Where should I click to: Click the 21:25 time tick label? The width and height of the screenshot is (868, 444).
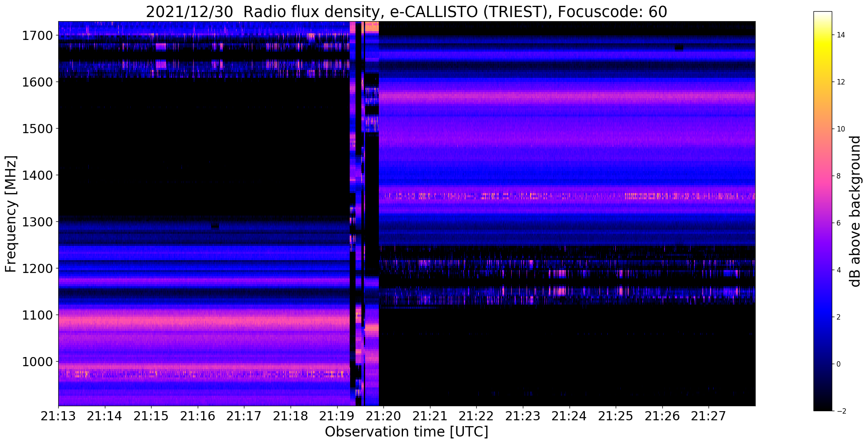click(616, 416)
